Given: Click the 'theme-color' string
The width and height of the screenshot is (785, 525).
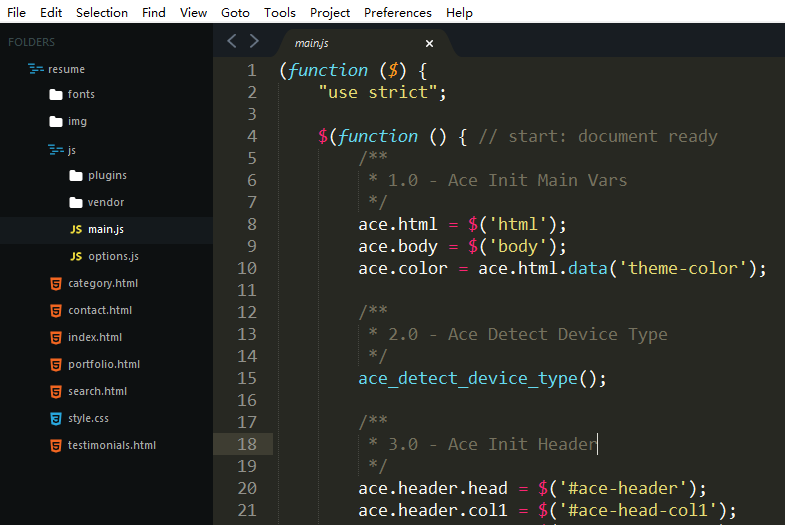Looking at the screenshot, I should coord(683,268).
